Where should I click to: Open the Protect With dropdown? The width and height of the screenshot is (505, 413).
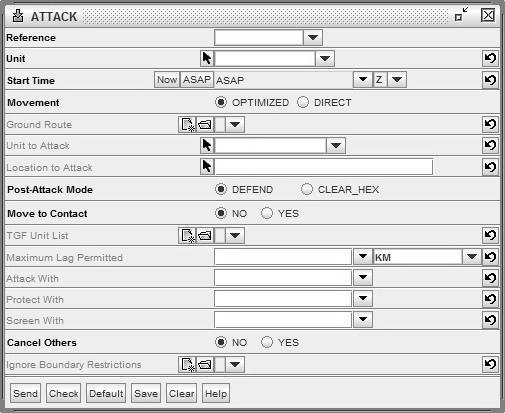(363, 298)
